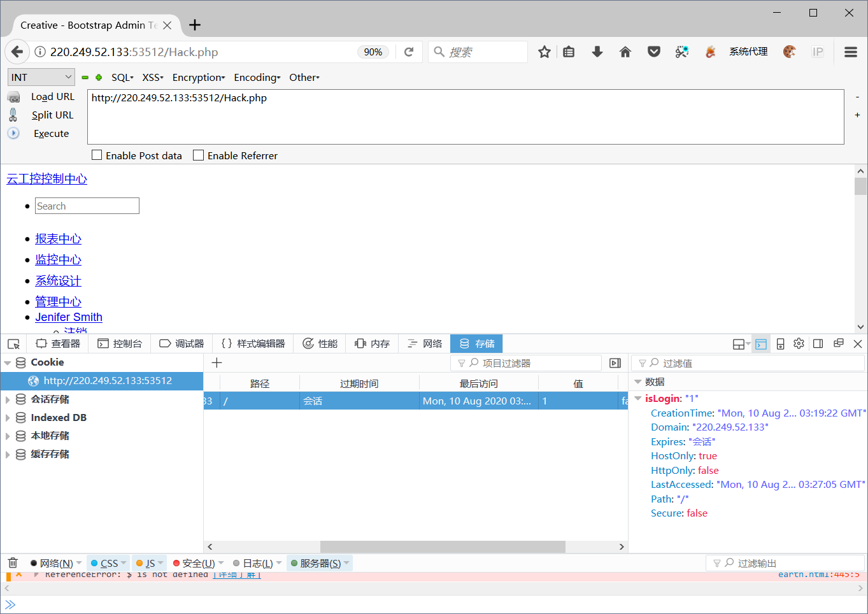Open the Pocket icon in Firefox toolbar

pyautogui.click(x=653, y=52)
